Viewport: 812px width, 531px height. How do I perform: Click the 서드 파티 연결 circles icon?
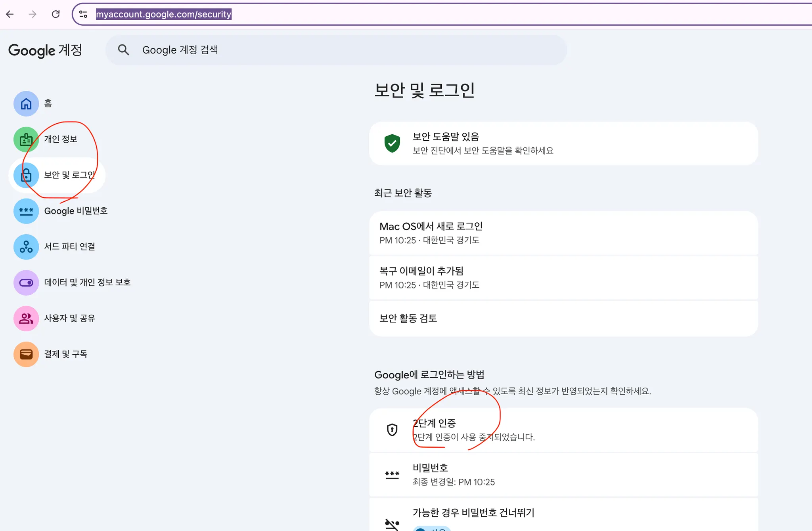[x=26, y=247]
